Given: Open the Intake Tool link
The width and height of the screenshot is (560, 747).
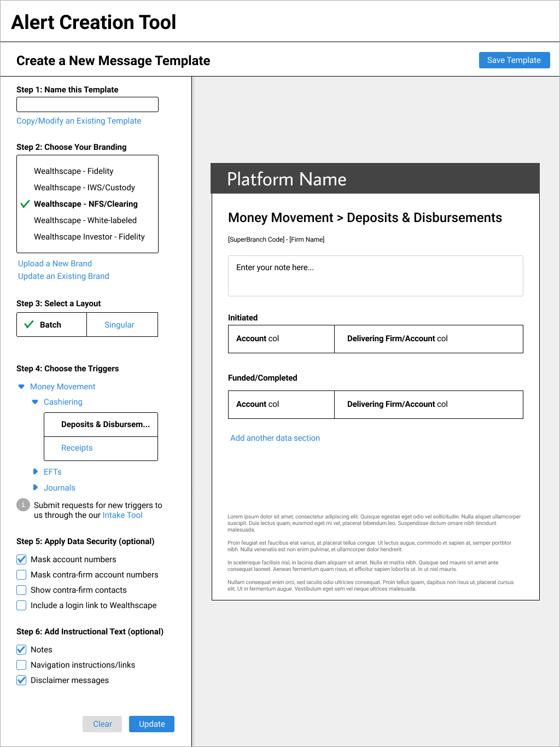Looking at the screenshot, I should click(x=122, y=515).
